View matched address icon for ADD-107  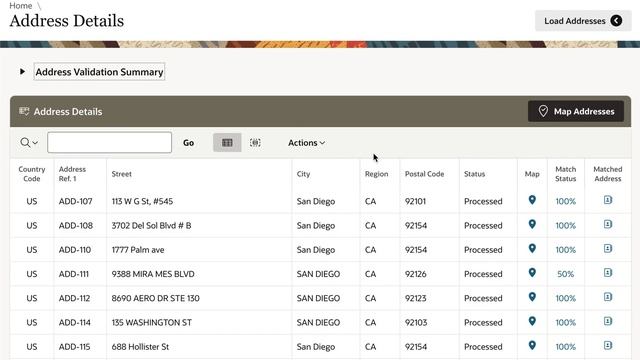(608, 200)
